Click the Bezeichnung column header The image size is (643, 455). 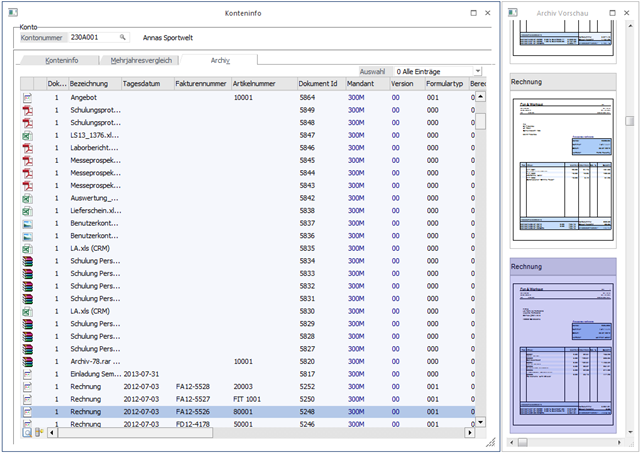pyautogui.click(x=93, y=84)
